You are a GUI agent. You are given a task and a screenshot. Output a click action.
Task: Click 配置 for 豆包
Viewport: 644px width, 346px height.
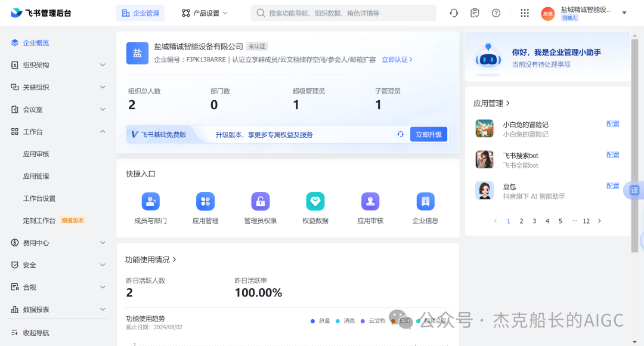click(x=613, y=186)
